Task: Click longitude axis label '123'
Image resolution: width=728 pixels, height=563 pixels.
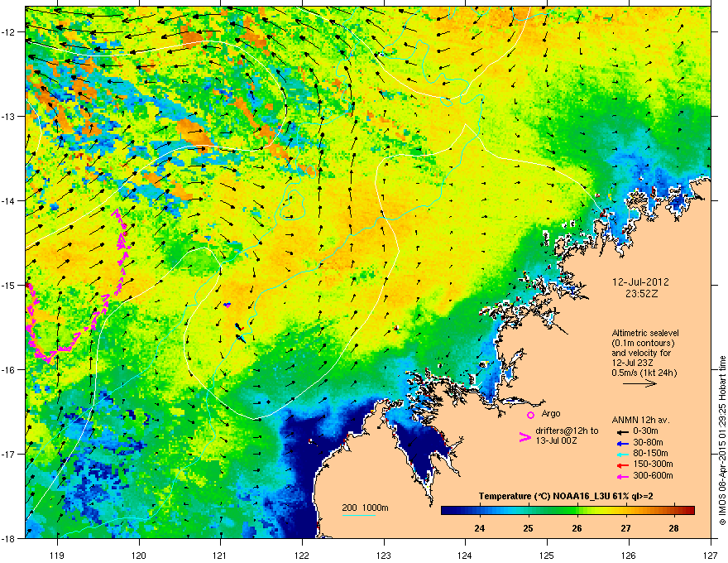Action: (384, 555)
